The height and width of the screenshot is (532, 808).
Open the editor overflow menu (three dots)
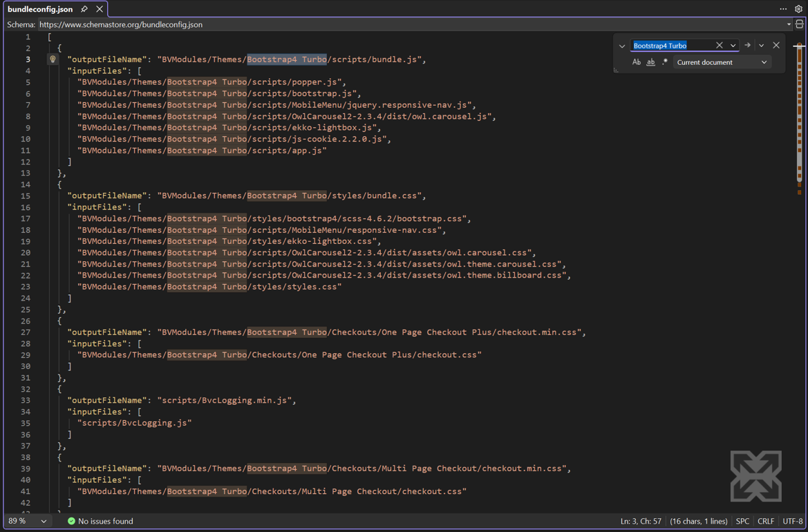pos(783,9)
